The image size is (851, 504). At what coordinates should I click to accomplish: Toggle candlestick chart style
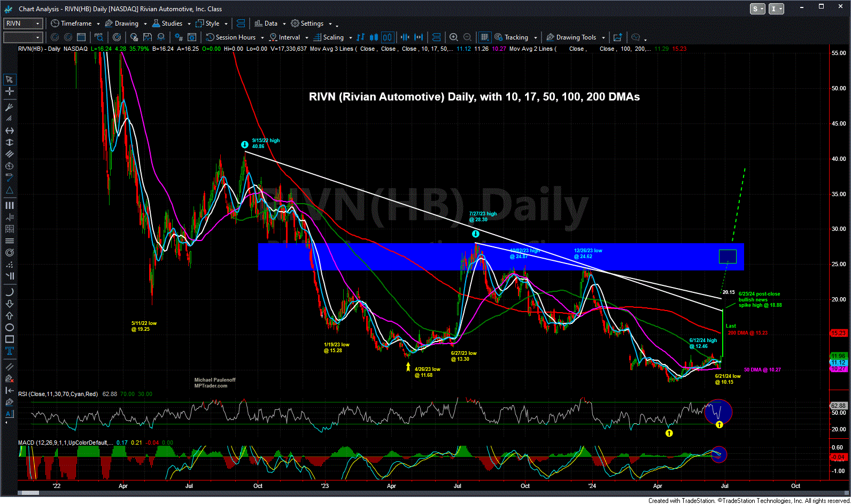click(x=374, y=37)
